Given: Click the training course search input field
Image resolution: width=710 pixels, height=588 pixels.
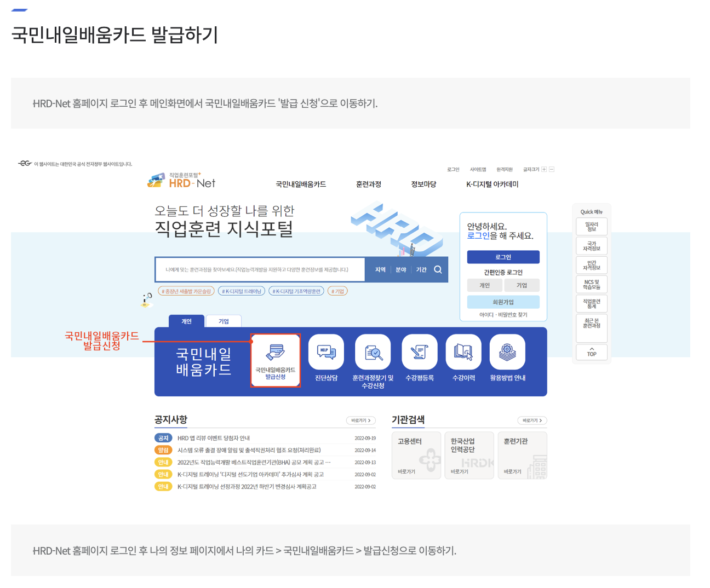Looking at the screenshot, I should tap(260, 269).
